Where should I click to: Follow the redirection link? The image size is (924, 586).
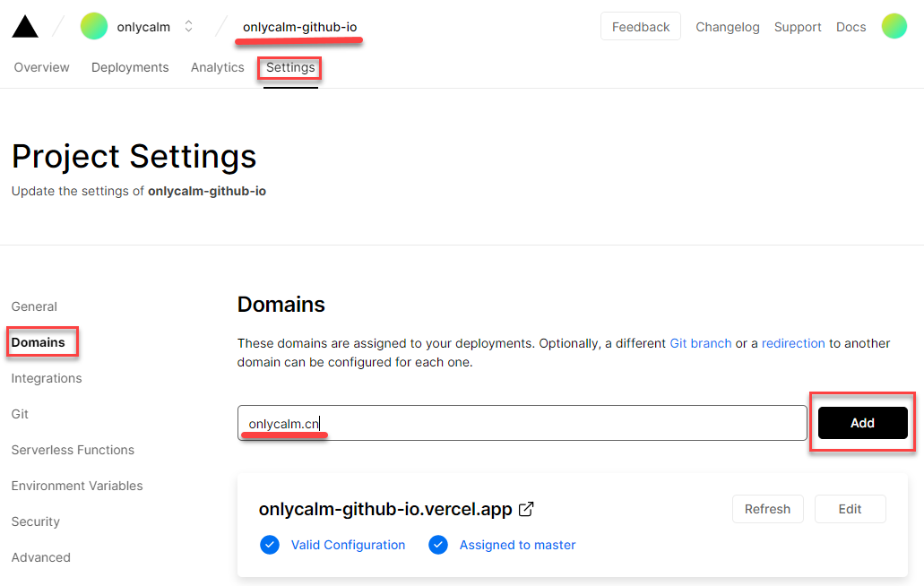(793, 343)
